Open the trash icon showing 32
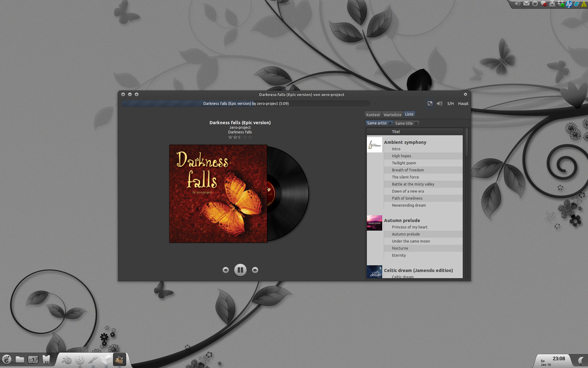 (x=46, y=359)
